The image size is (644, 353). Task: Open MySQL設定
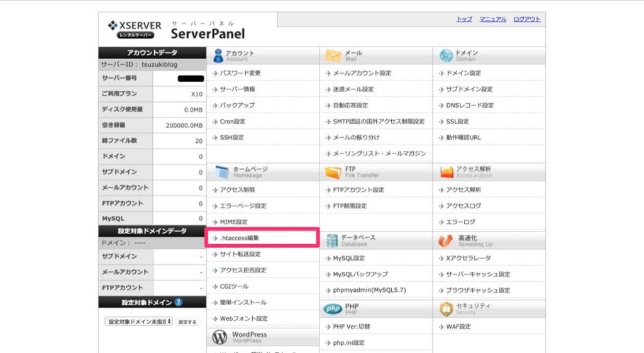pyautogui.click(x=348, y=258)
